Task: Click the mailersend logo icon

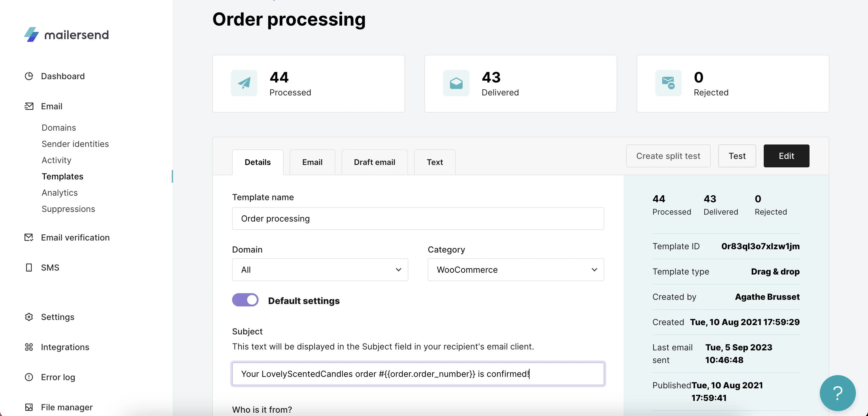Action: coord(31,35)
